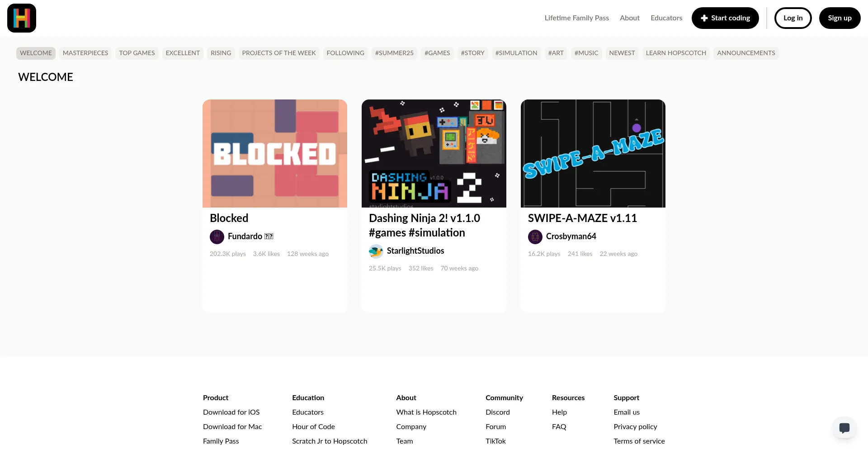Open TikTok community link
Viewport: 868px width, 449px height.
(495, 441)
